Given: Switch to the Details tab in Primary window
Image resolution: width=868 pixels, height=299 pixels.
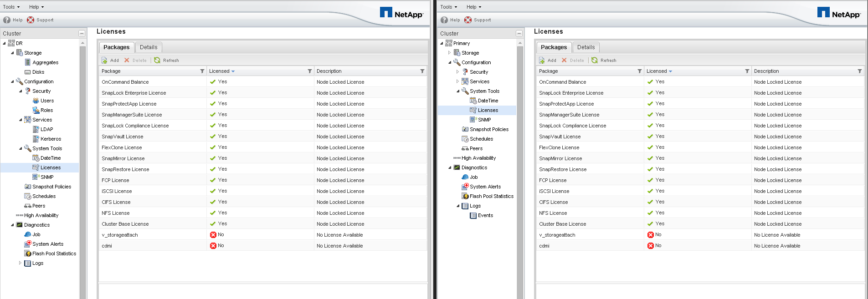Looking at the screenshot, I should (586, 47).
